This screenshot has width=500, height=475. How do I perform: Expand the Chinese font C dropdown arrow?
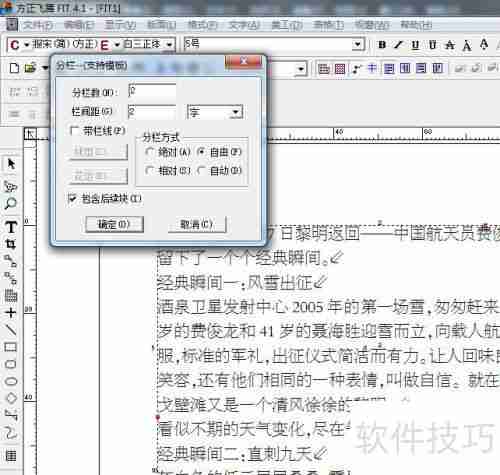pyautogui.click(x=27, y=44)
